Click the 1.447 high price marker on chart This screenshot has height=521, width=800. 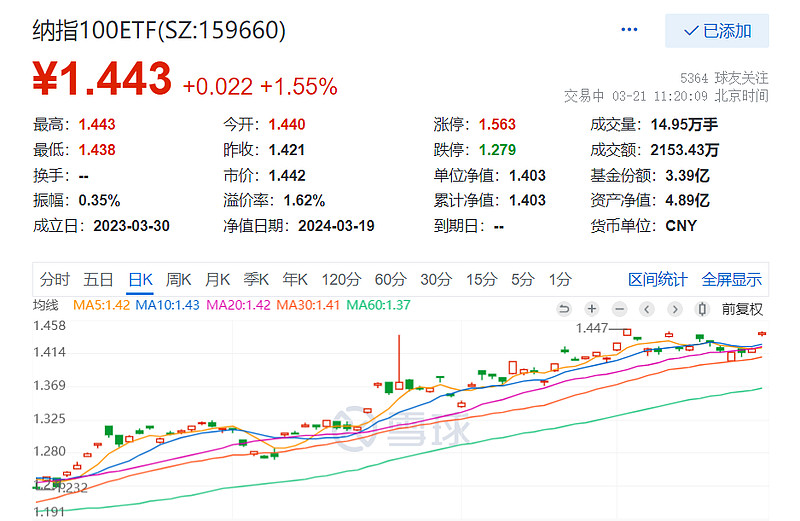592,328
